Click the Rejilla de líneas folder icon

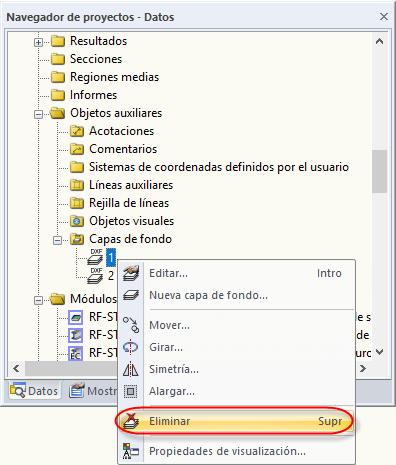(x=77, y=203)
